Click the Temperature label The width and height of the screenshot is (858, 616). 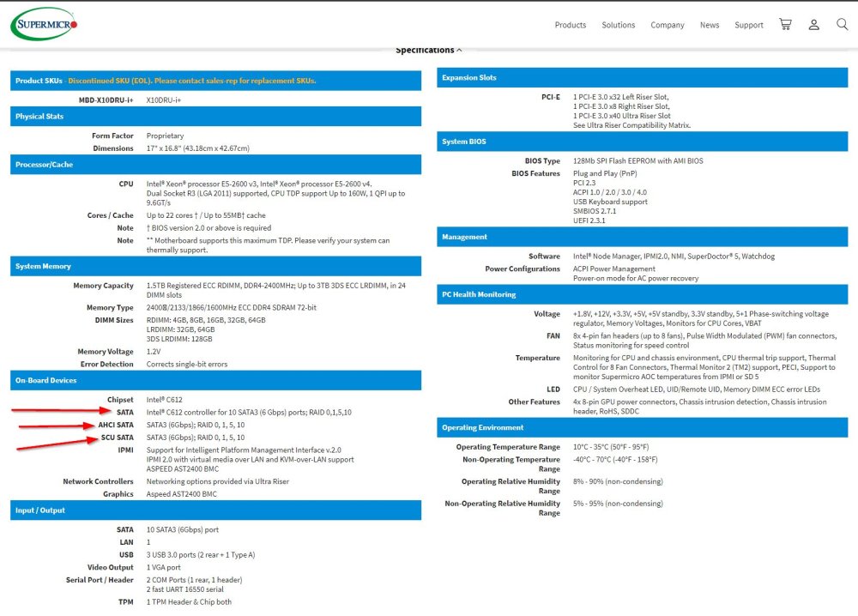click(538, 358)
